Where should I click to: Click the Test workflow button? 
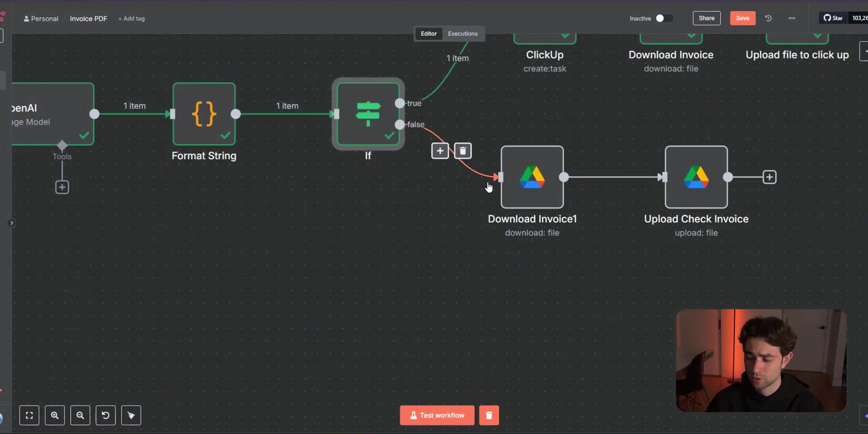point(437,415)
